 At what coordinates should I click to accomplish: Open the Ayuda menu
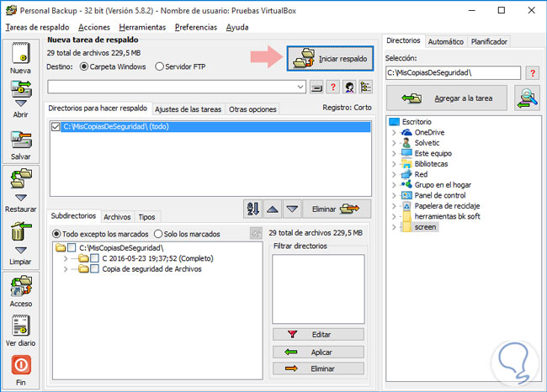(237, 27)
